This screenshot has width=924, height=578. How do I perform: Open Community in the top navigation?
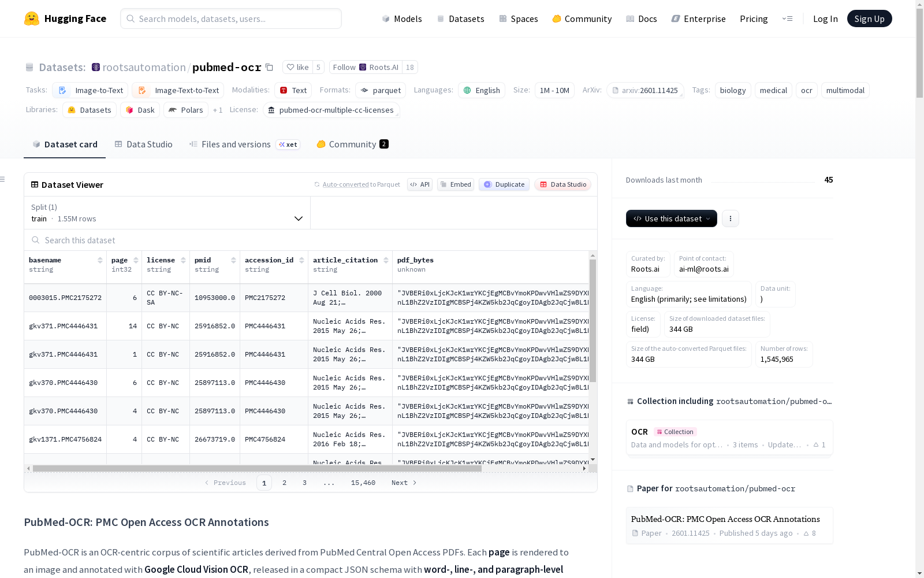[582, 18]
